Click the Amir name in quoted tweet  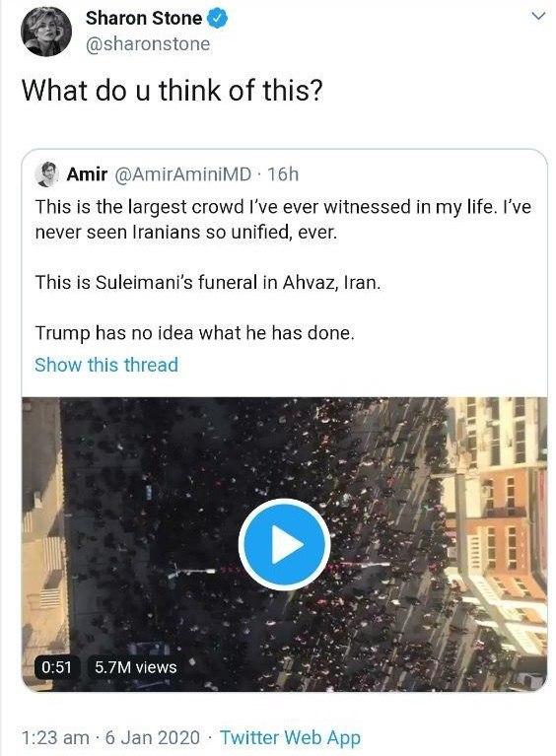pyautogui.click(x=87, y=174)
